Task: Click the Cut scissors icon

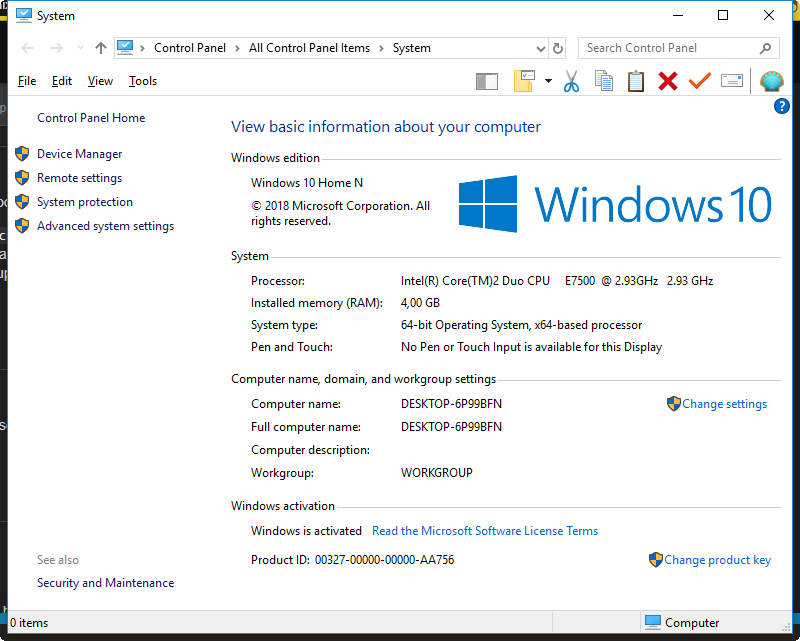Action: click(x=571, y=81)
